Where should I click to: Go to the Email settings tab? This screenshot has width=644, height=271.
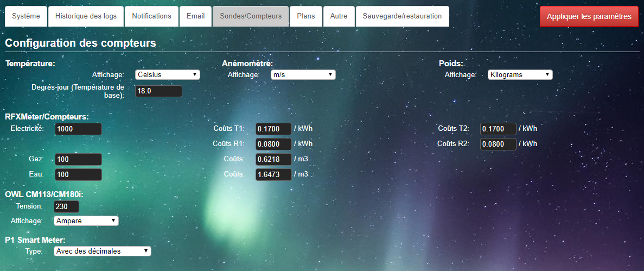[195, 16]
